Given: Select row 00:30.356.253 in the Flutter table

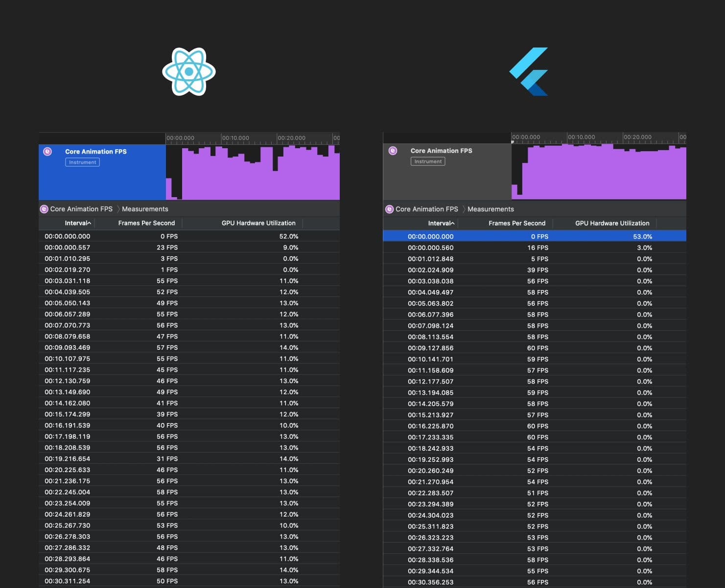Looking at the screenshot, I should coord(535,582).
